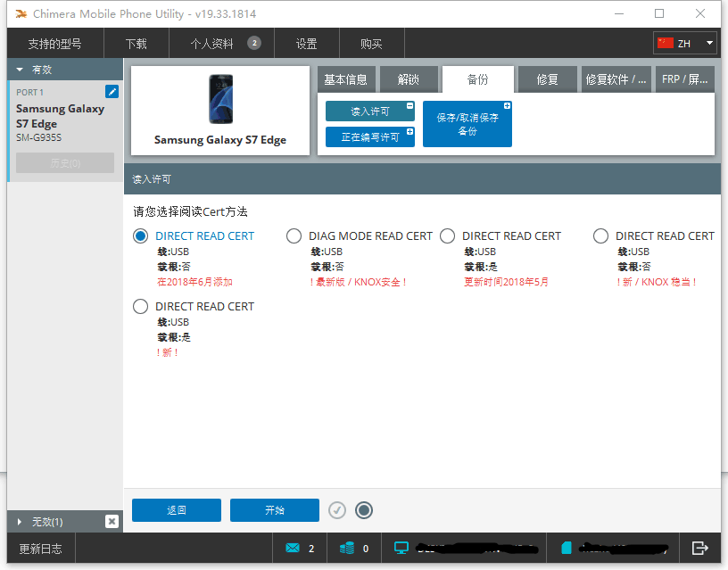Viewport: 728px width, 570px height.
Task: Select DIRECT READ CERT radio updated 2018年5月
Action: coord(448,235)
